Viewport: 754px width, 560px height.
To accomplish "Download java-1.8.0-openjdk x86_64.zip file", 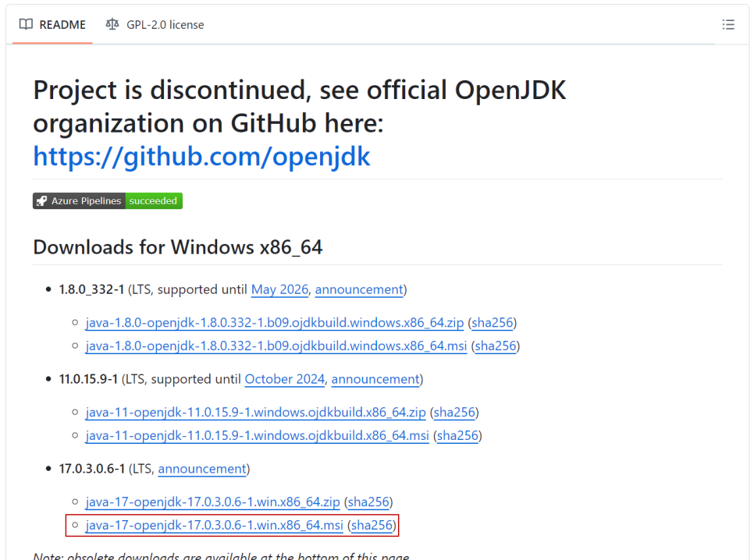I will [275, 323].
